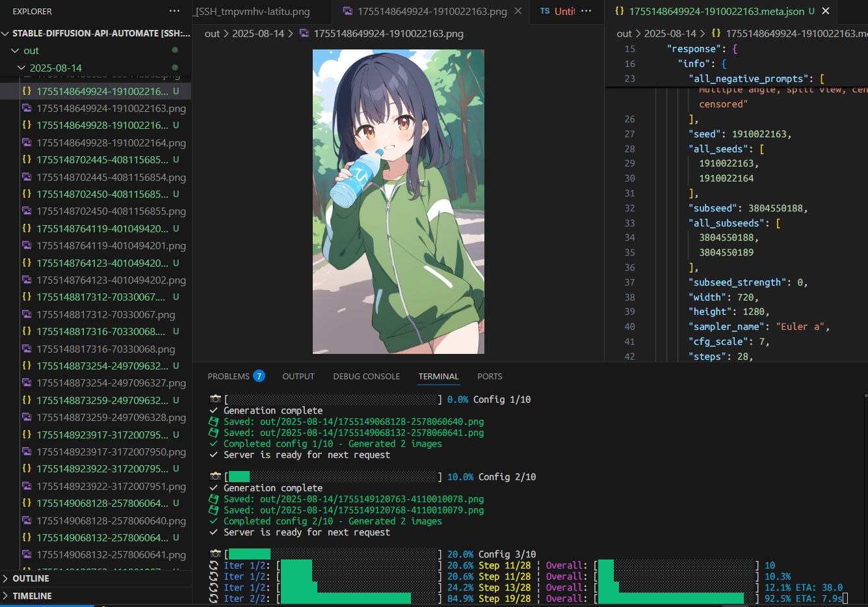Click 'out' breadcrumb above the image preview
The width and height of the screenshot is (868, 607).
coord(212,33)
